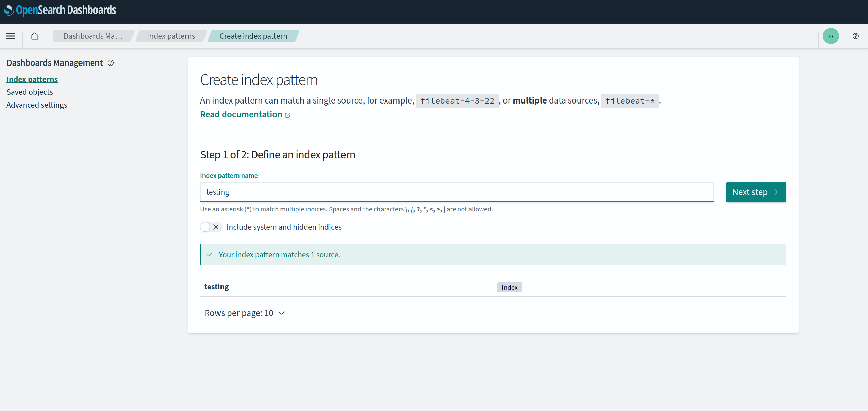Screen dimensions: 868x411
Task: Open the user avatar menu
Action: point(831,36)
